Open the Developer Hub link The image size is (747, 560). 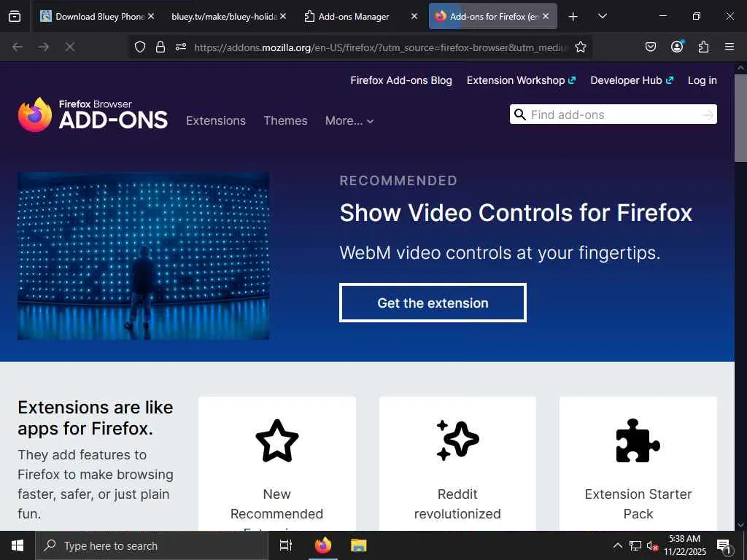point(632,80)
